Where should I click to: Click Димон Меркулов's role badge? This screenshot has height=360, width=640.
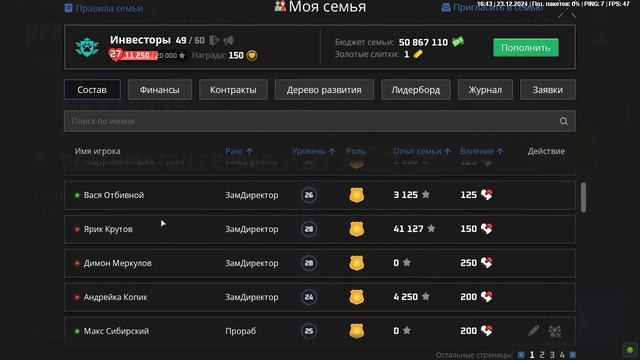(356, 263)
